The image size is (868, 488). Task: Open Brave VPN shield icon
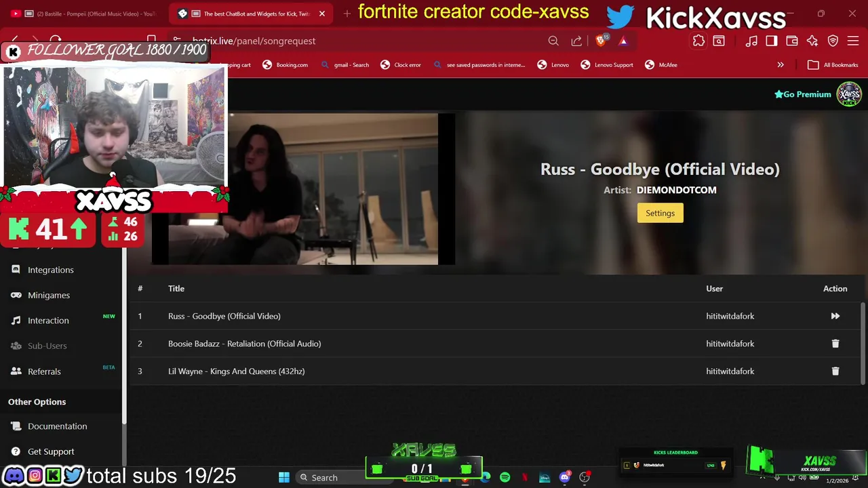tap(833, 41)
